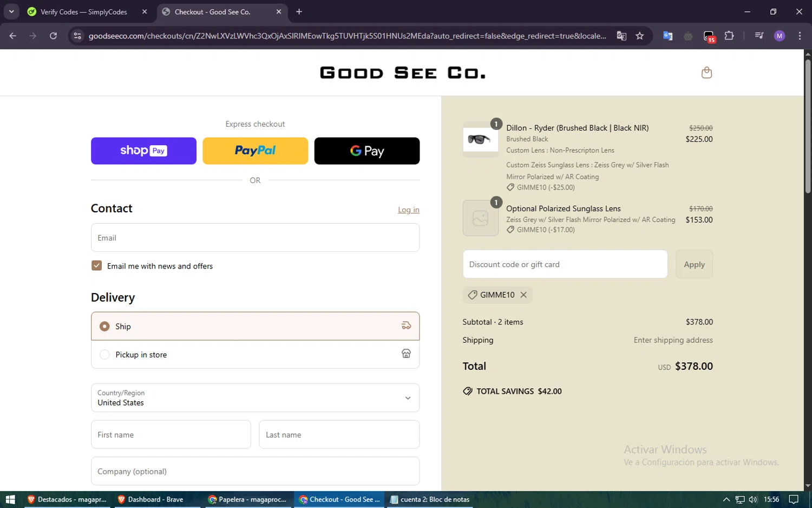Click the First name field
This screenshot has height=508, width=812.
coord(171,434)
